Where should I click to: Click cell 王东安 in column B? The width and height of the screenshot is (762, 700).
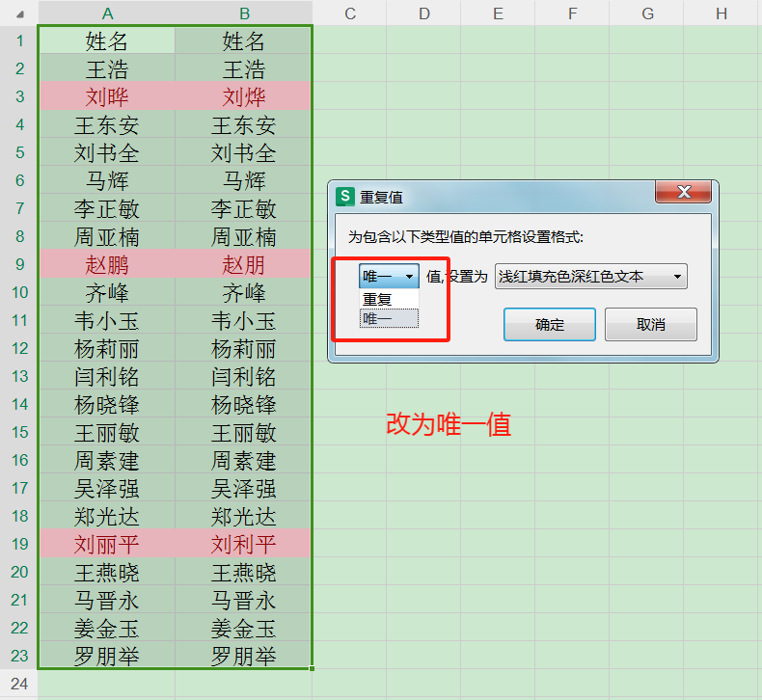(243, 124)
